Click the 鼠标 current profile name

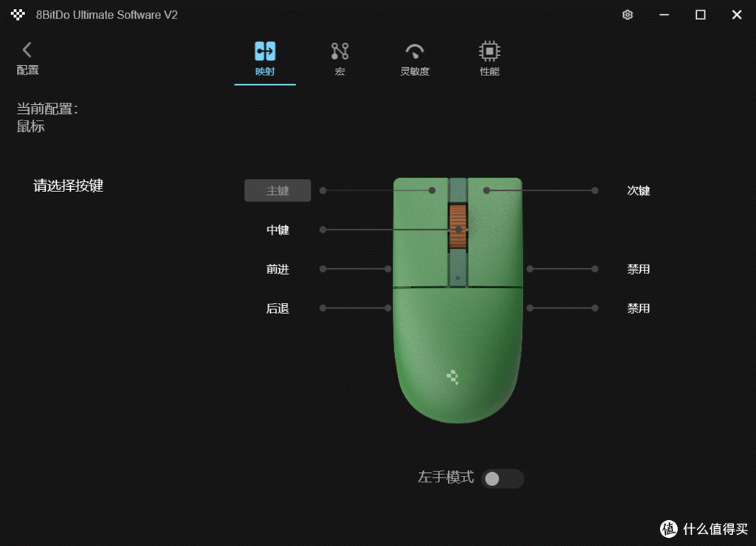click(x=31, y=126)
